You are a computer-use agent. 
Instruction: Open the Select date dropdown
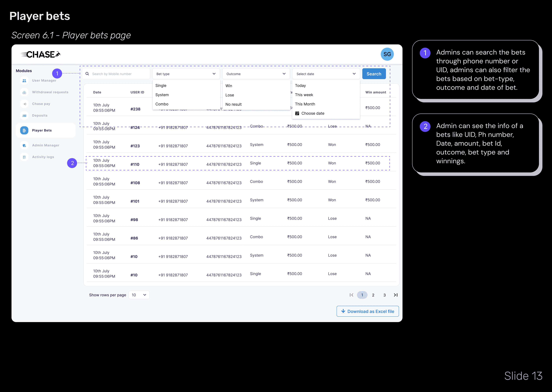click(x=326, y=74)
